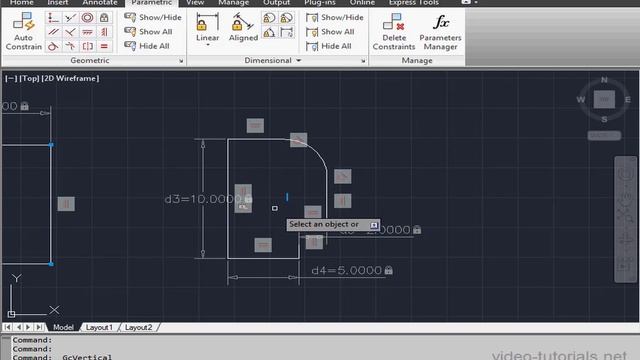Switch to the Plug-ins ribbon tab
Image resolution: width=640 pixels, height=360 pixels.
(320, 3)
